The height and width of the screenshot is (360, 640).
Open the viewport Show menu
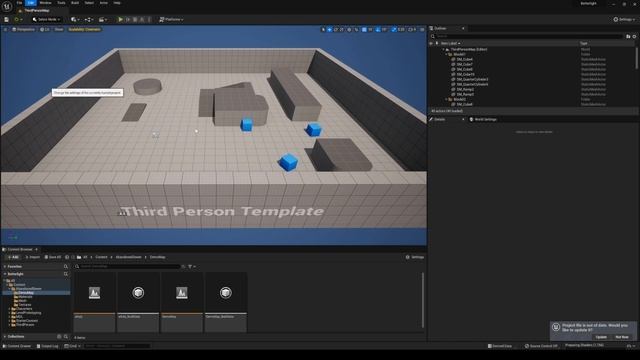59,29
